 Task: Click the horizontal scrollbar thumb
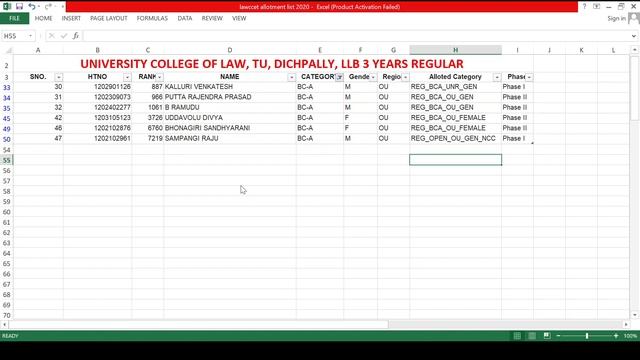(198, 324)
